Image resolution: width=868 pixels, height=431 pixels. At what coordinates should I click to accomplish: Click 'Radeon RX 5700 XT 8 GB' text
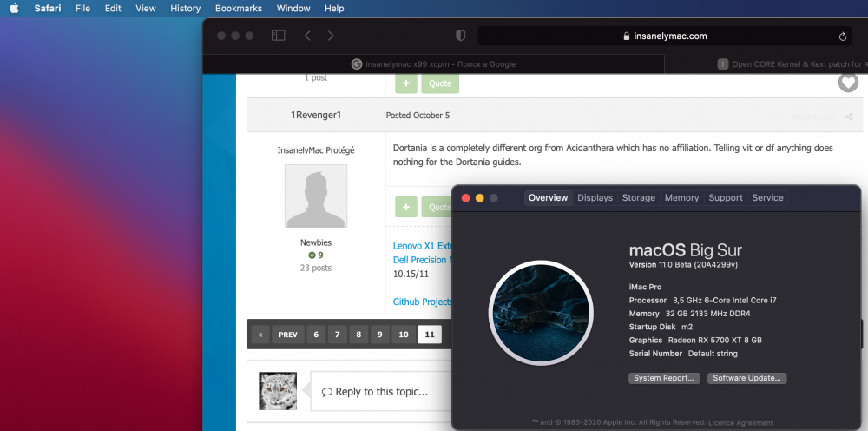point(714,340)
